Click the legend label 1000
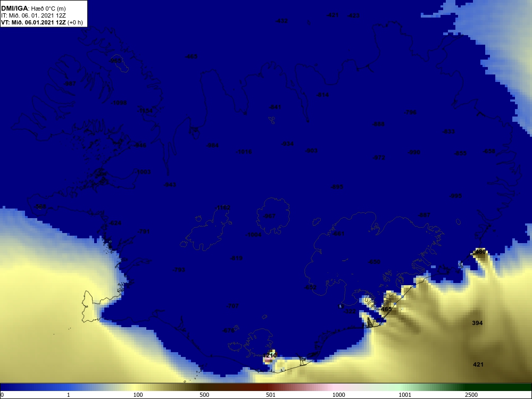This screenshot has height=399, width=532. click(x=338, y=395)
